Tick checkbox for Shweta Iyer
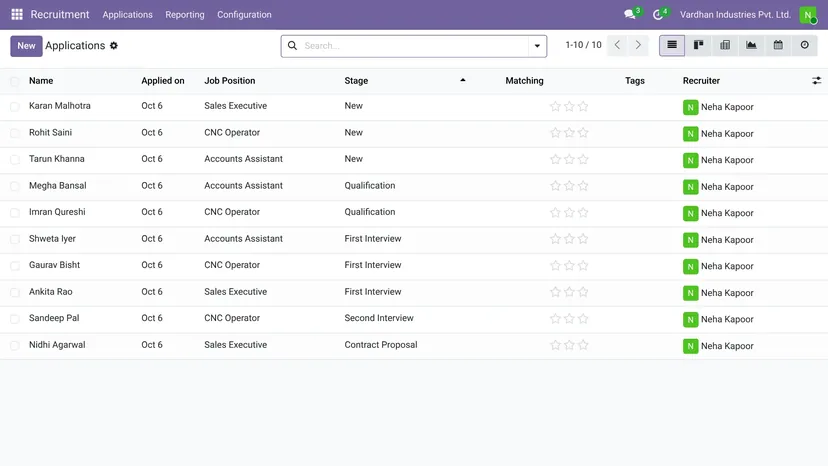Image resolution: width=828 pixels, height=466 pixels. [x=15, y=239]
